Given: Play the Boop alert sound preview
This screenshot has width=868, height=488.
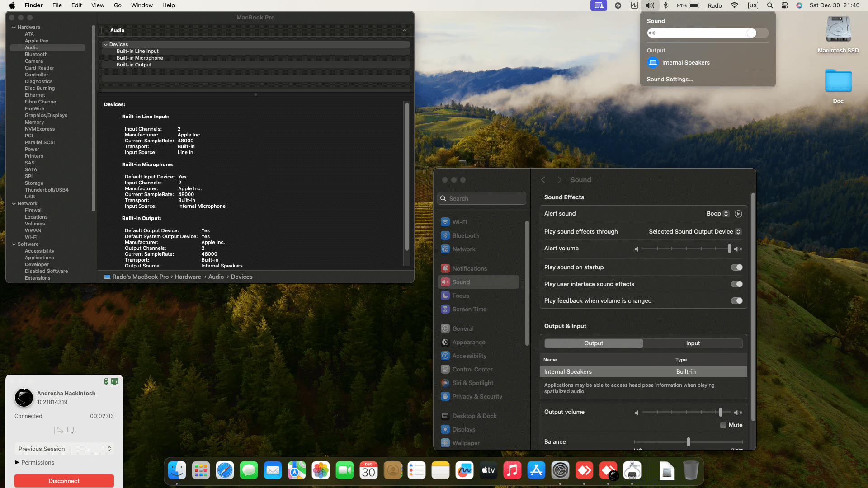Looking at the screenshot, I should click(738, 214).
